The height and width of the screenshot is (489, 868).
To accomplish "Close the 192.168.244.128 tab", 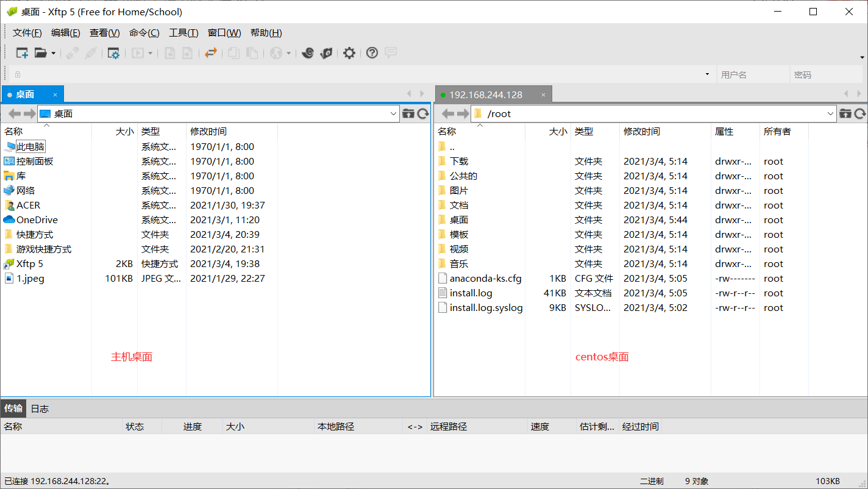I will coord(543,95).
